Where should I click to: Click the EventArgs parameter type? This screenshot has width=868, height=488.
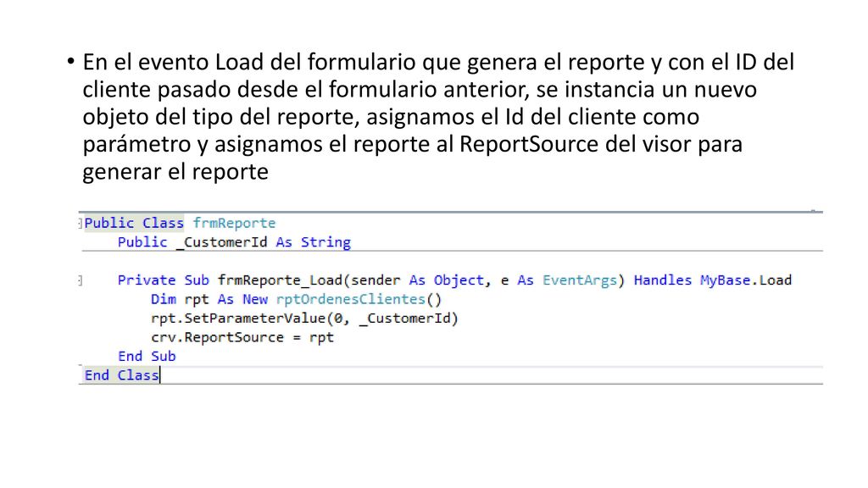click(x=580, y=280)
